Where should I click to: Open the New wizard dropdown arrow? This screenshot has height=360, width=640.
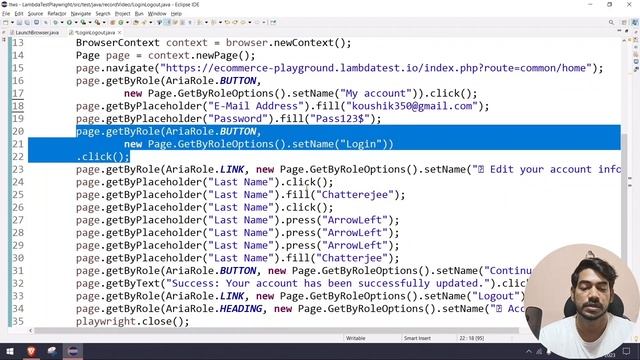12,22
